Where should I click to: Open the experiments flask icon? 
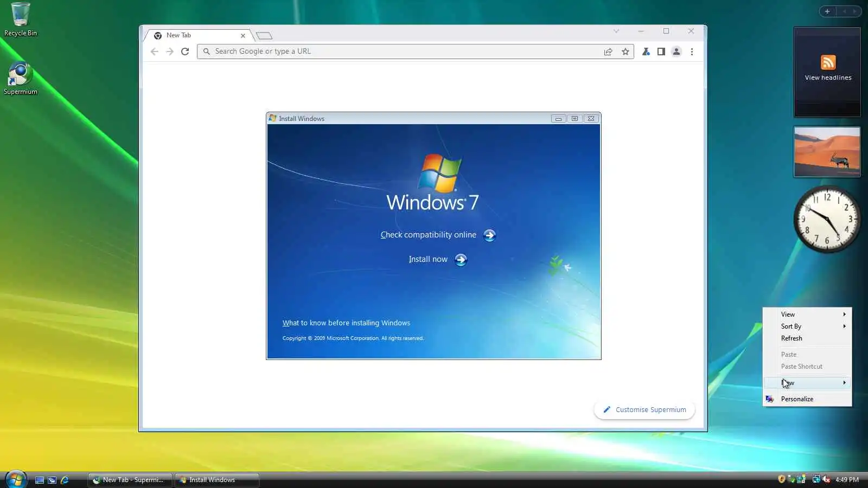[x=646, y=52]
